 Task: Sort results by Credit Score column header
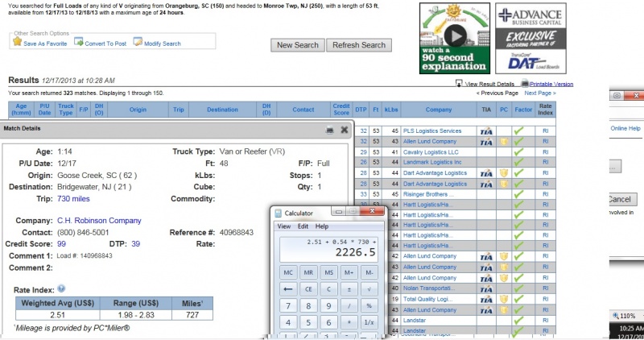(341, 110)
